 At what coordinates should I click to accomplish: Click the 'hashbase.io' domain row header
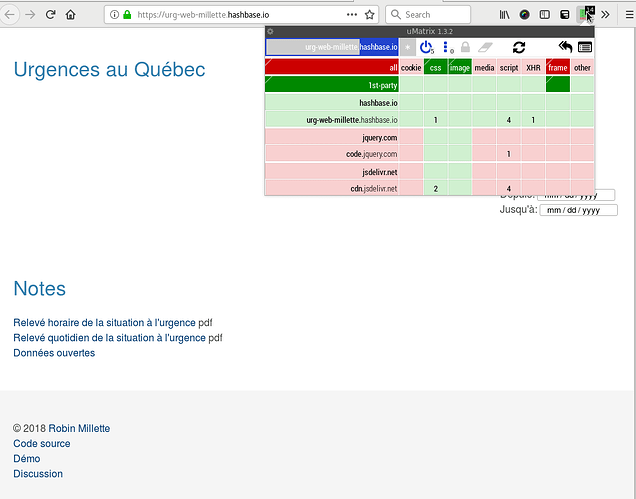332,102
